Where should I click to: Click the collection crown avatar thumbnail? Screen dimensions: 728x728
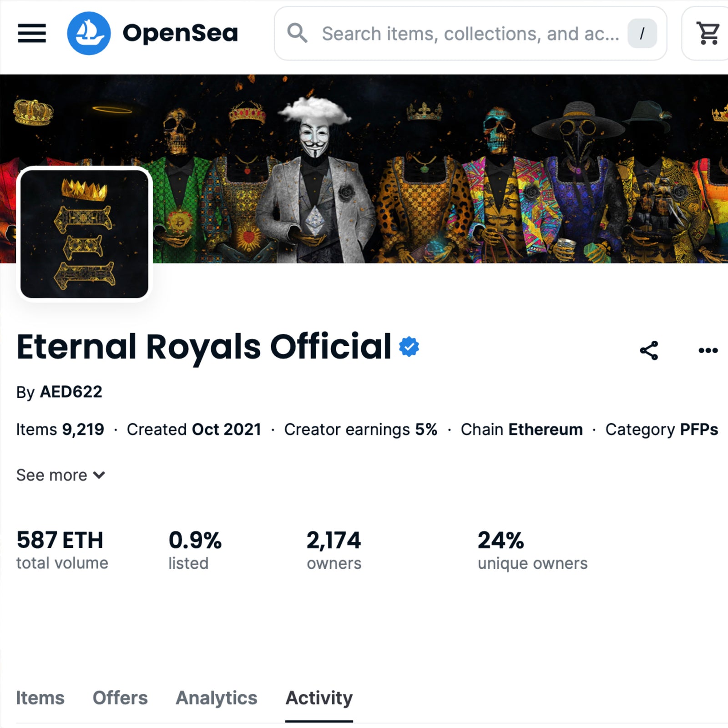(x=85, y=234)
